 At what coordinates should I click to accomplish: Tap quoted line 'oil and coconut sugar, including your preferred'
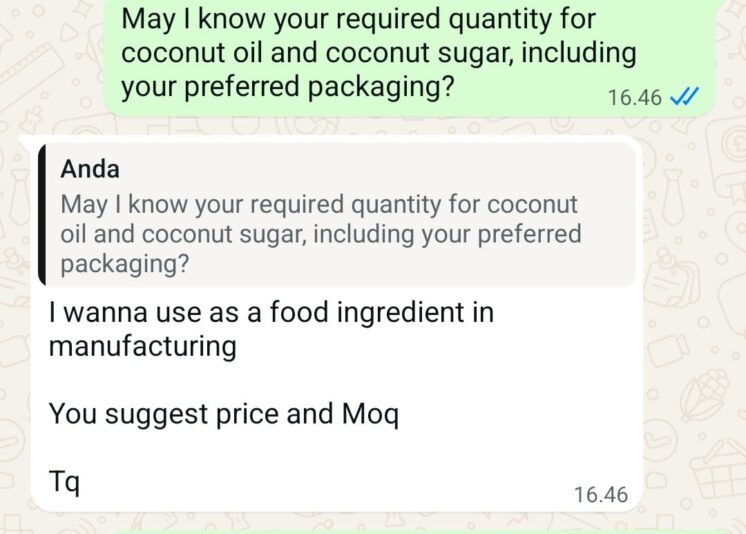tap(320, 235)
